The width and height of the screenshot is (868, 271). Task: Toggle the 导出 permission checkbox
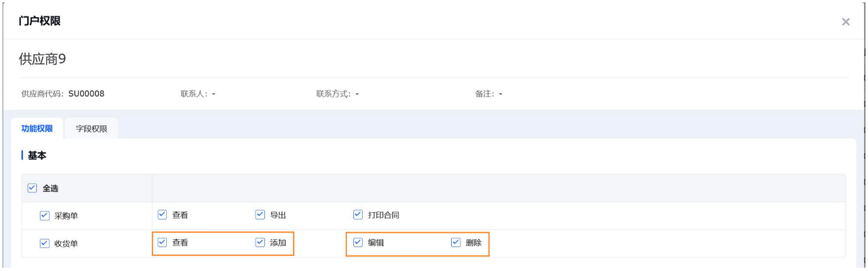click(260, 215)
